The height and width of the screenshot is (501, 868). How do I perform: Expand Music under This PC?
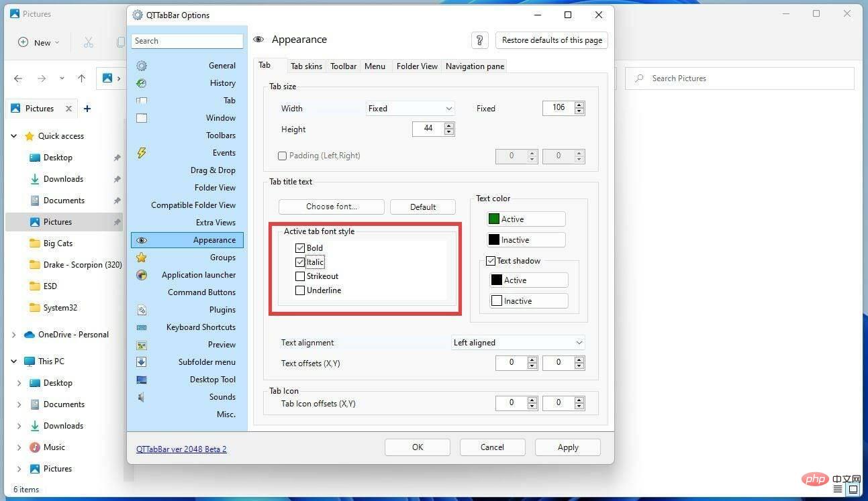pos(19,447)
